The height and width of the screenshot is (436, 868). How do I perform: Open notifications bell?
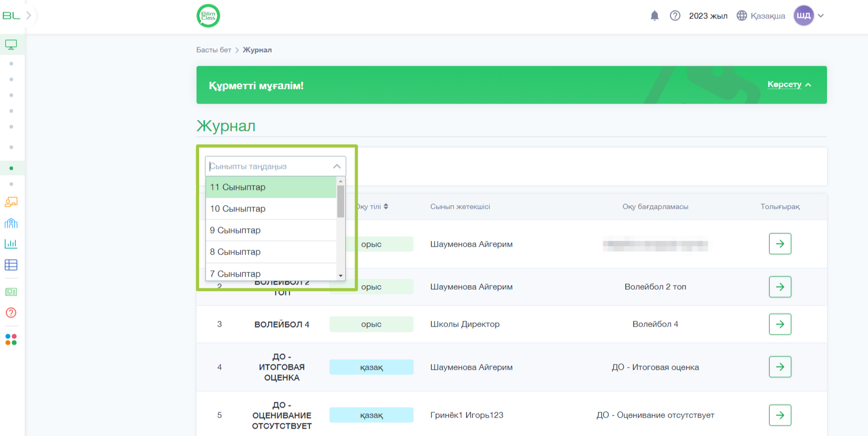[655, 16]
